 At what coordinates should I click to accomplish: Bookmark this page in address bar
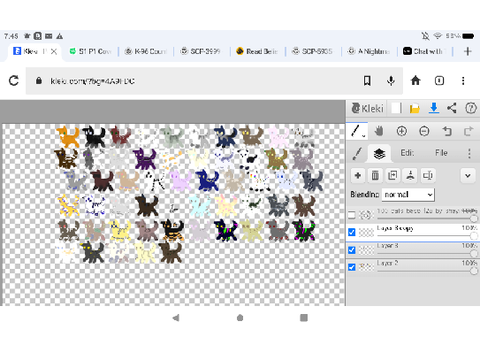367,81
